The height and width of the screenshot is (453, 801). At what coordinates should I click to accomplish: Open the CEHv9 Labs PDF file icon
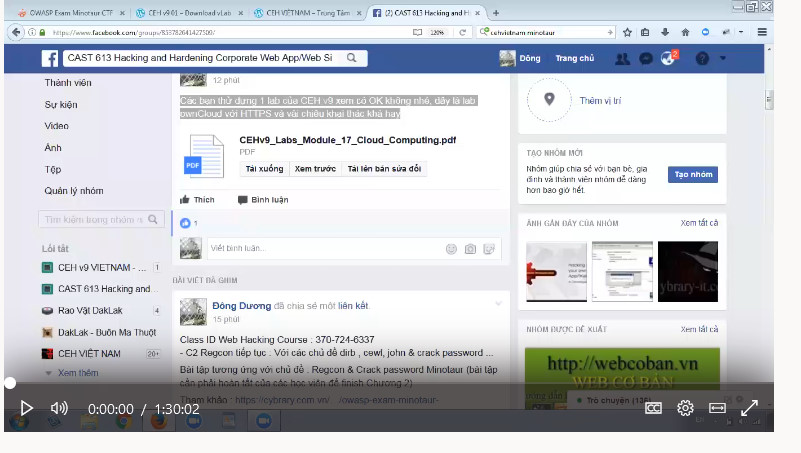coord(204,156)
